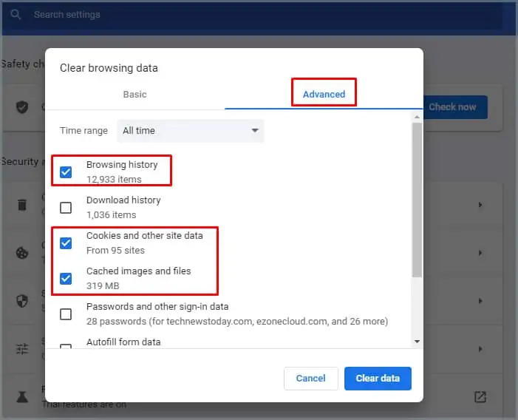Click the 'Autofill form data' label text
Image resolution: width=518 pixels, height=420 pixels.
pyautogui.click(x=123, y=342)
